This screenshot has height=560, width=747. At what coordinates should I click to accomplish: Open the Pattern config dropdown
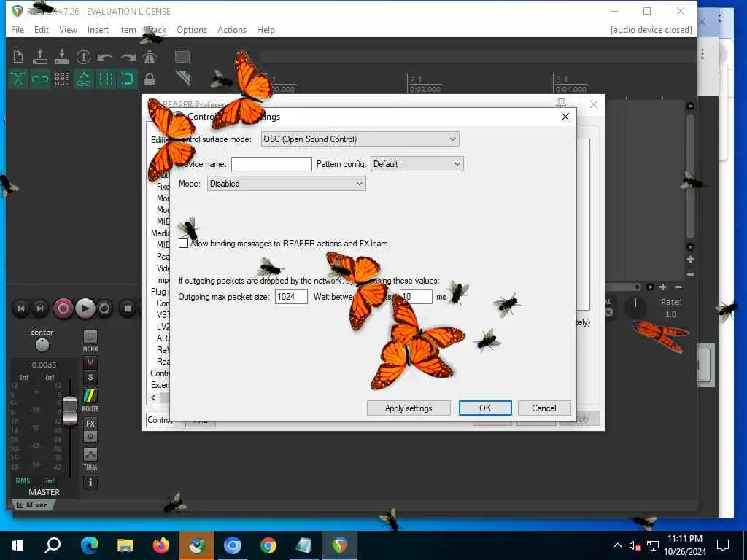point(417,164)
